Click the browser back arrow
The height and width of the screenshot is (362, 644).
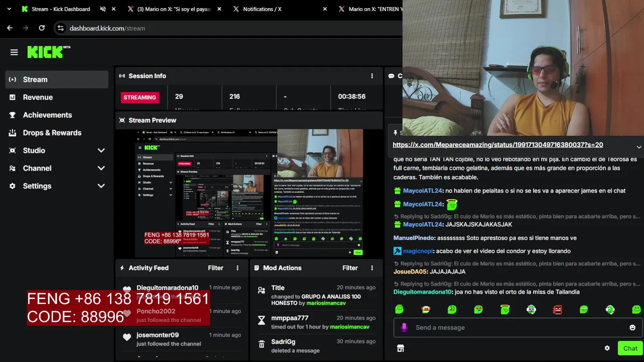(x=10, y=28)
